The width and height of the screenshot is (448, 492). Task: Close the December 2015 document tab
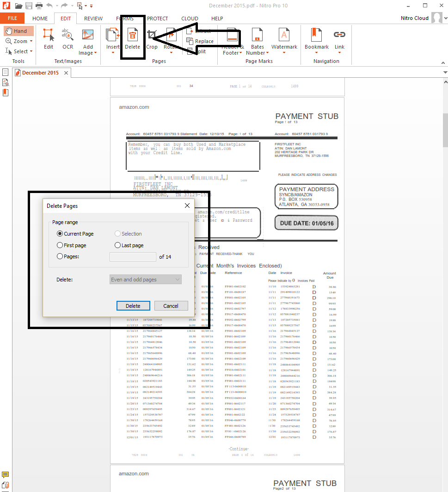click(x=66, y=73)
